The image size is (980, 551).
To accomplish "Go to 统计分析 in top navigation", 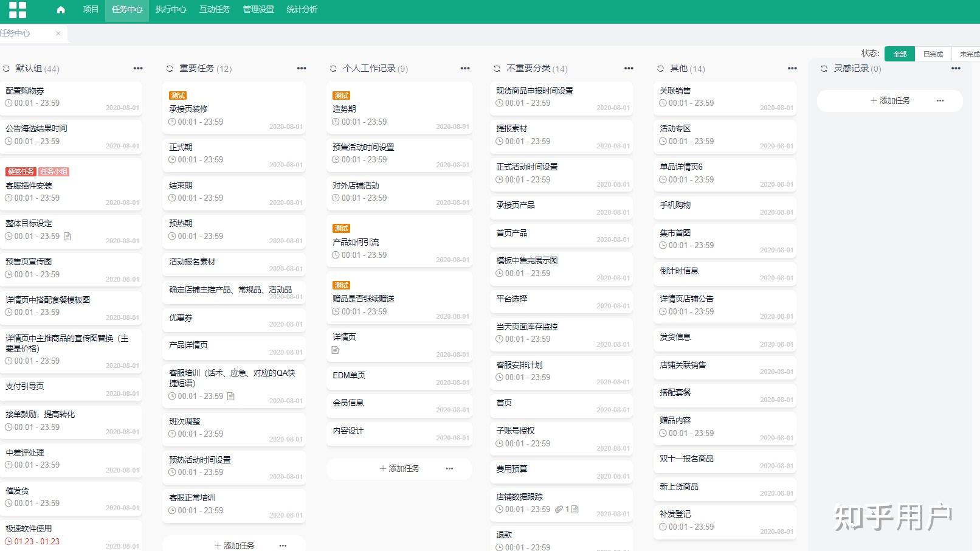I will pos(302,10).
